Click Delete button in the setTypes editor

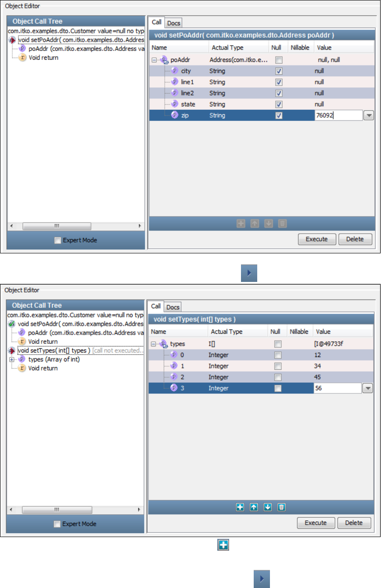click(354, 523)
